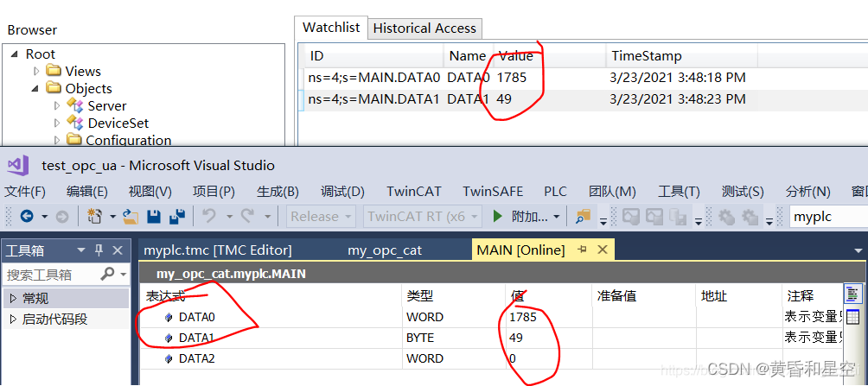Click the text view icon beside the table

(853, 294)
